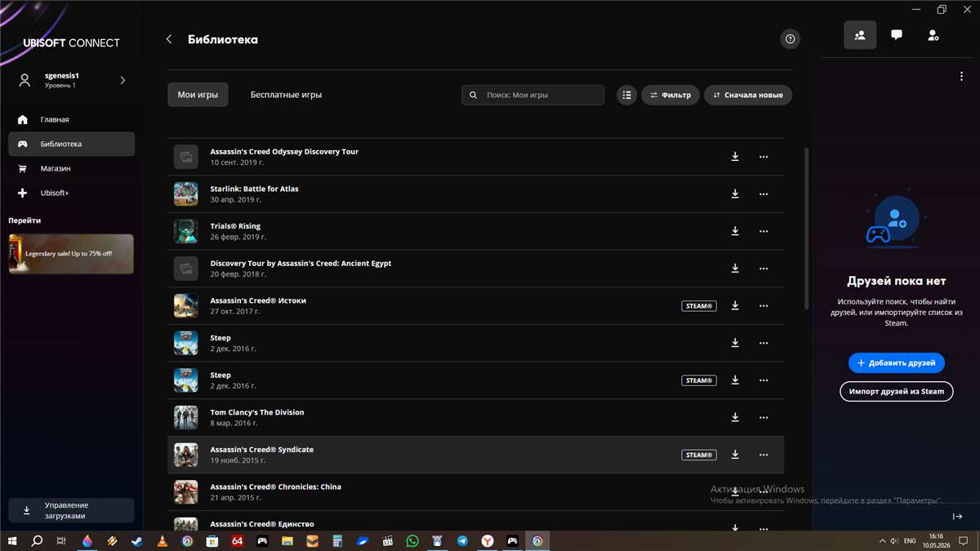Click the STEAM badge on Assassin's Creed Истоки
Screen dimensions: 980x551
coord(699,306)
